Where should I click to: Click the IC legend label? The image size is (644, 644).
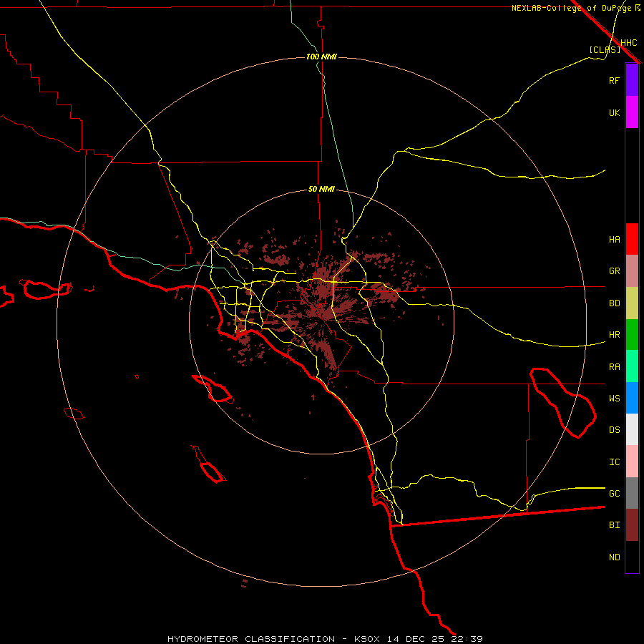pos(615,462)
